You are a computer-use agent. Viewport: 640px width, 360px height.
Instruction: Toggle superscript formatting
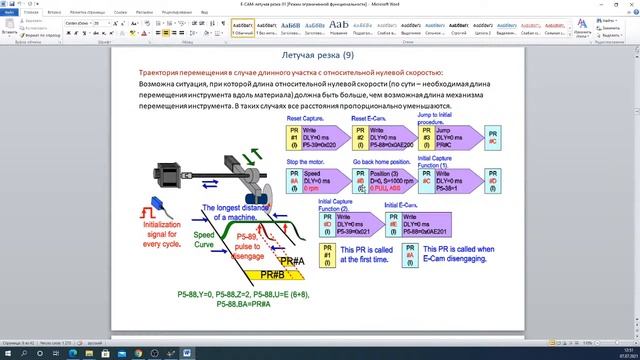click(111, 33)
